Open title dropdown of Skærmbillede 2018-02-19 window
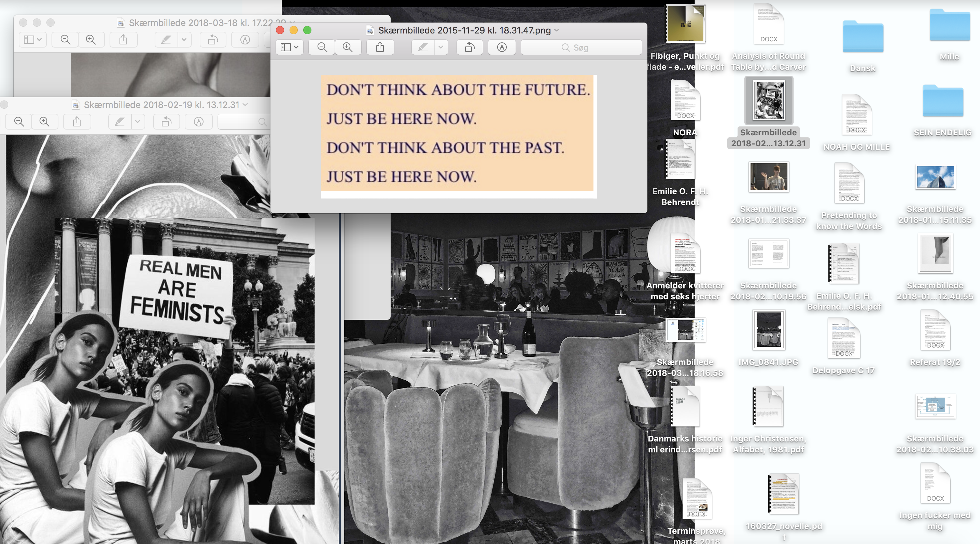The image size is (980, 544). (246, 105)
